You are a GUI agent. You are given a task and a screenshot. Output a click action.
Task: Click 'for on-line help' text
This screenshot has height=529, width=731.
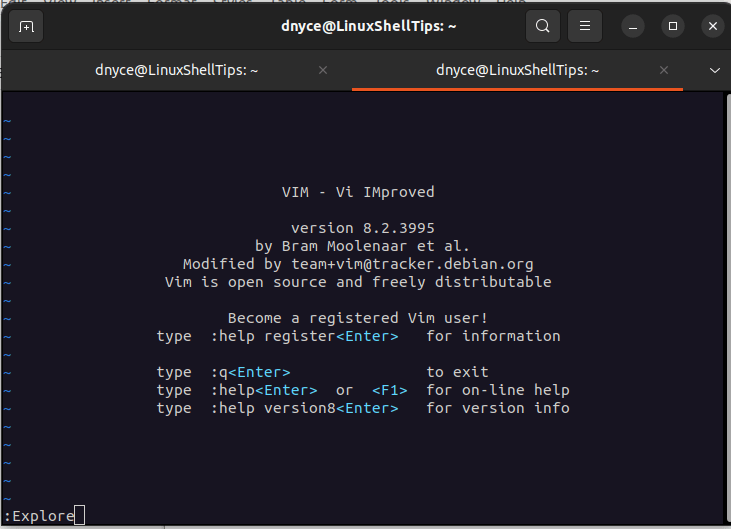coord(498,390)
